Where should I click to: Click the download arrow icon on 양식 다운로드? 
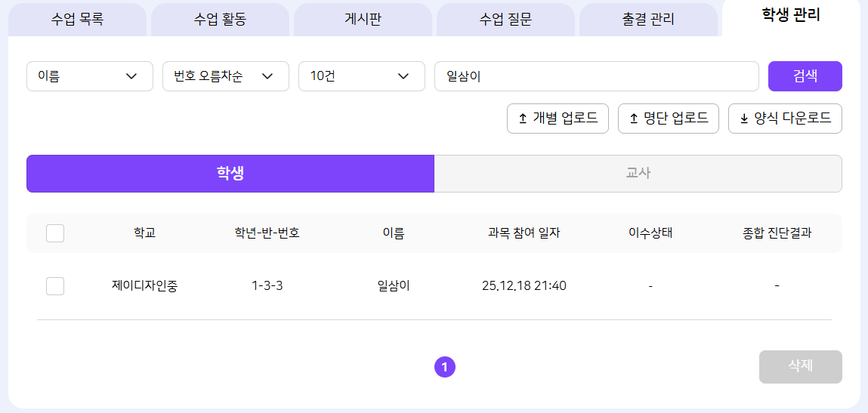pyautogui.click(x=743, y=119)
